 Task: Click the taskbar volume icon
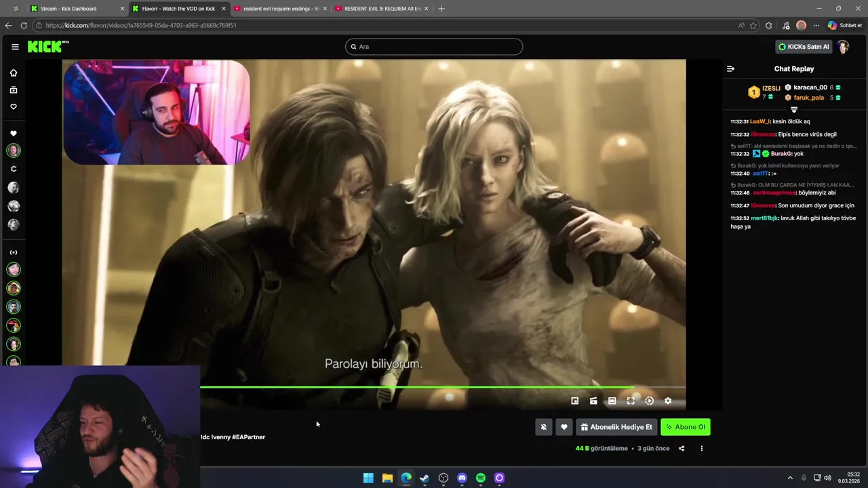[x=827, y=478]
